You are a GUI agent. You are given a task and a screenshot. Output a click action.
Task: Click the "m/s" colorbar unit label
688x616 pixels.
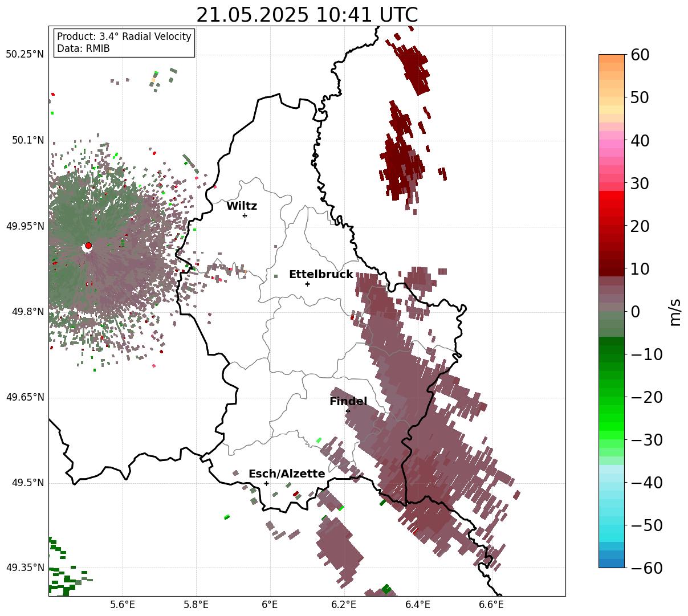675,312
